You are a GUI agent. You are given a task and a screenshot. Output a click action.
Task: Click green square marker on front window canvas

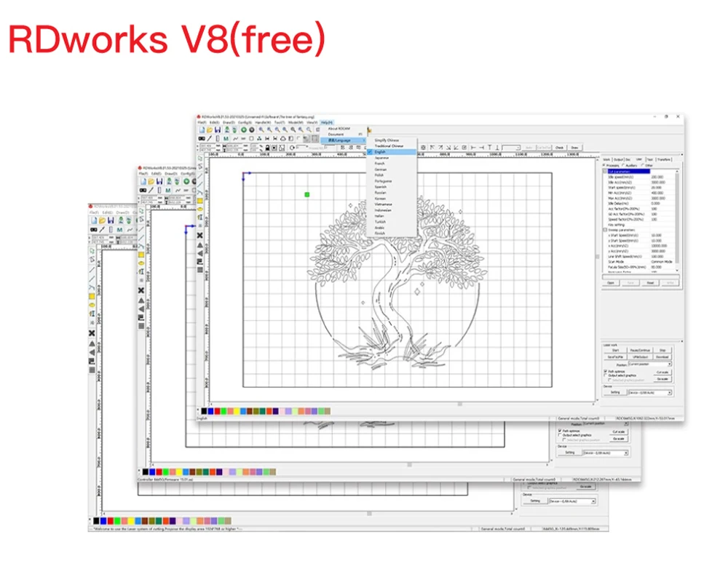click(x=307, y=194)
